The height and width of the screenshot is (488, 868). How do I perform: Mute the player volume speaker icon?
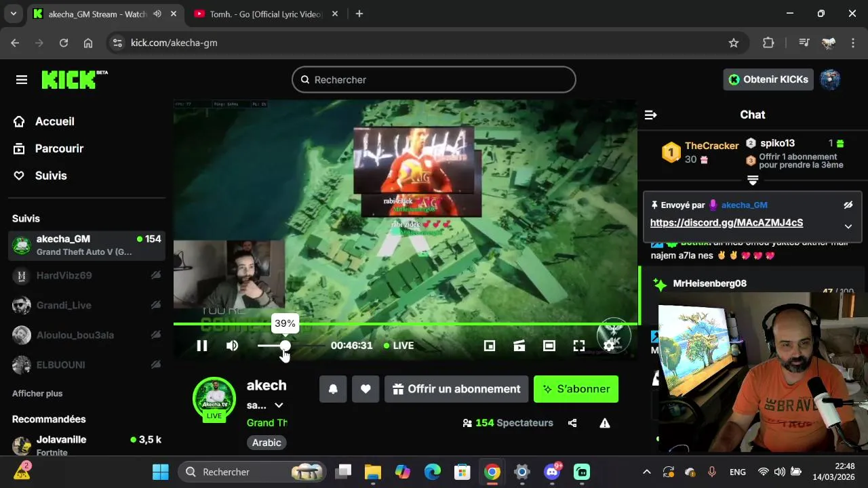pyautogui.click(x=232, y=346)
